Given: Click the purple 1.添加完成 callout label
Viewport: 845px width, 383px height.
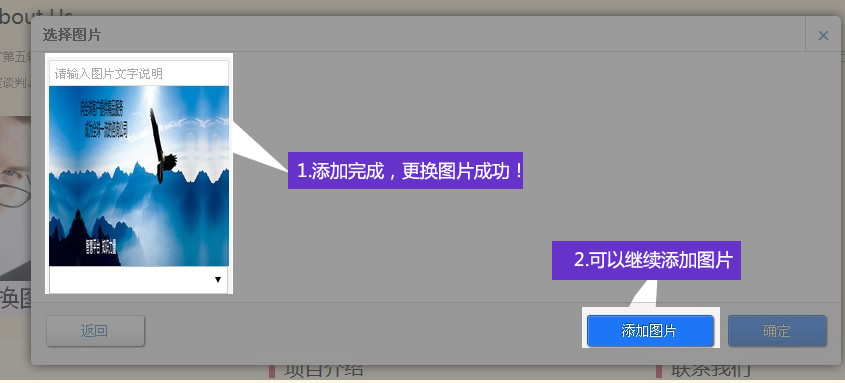Looking at the screenshot, I should (405, 171).
